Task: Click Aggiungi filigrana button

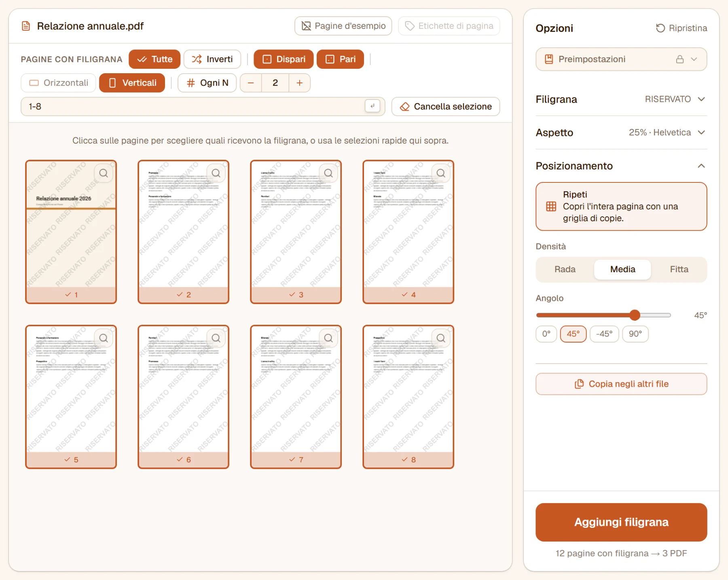Action: pyautogui.click(x=621, y=522)
